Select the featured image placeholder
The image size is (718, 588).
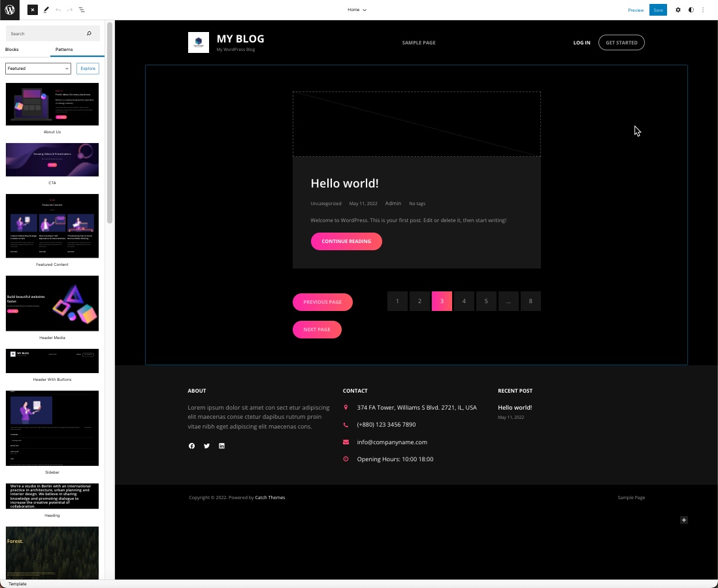(417, 124)
